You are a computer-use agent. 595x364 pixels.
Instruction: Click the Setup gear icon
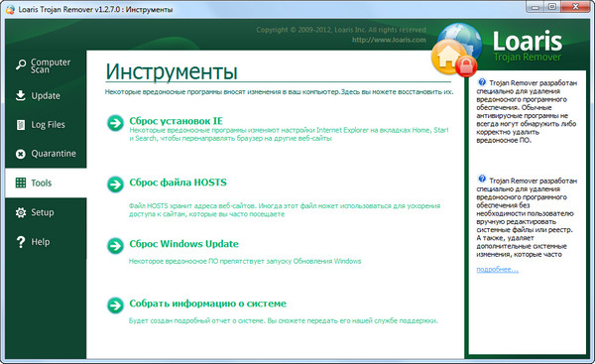coord(21,212)
